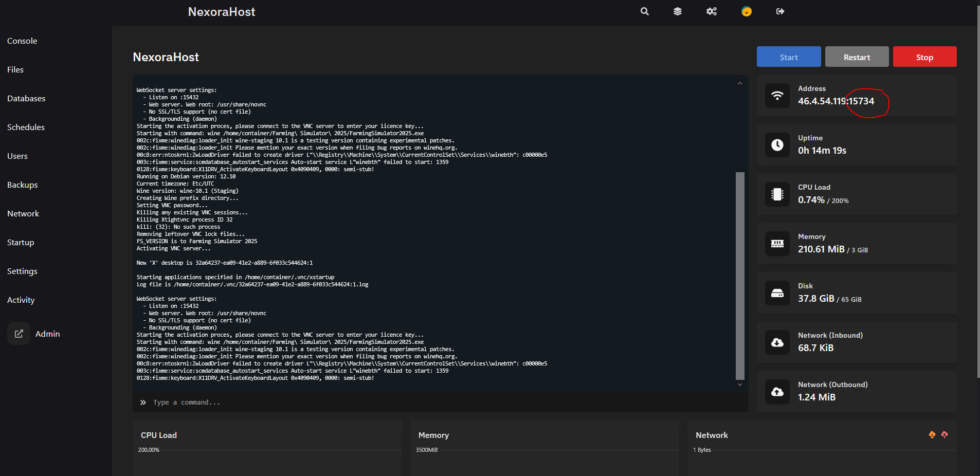The width and height of the screenshot is (980, 476).
Task: Click the console prompt chevrons icon
Action: coord(143,402)
